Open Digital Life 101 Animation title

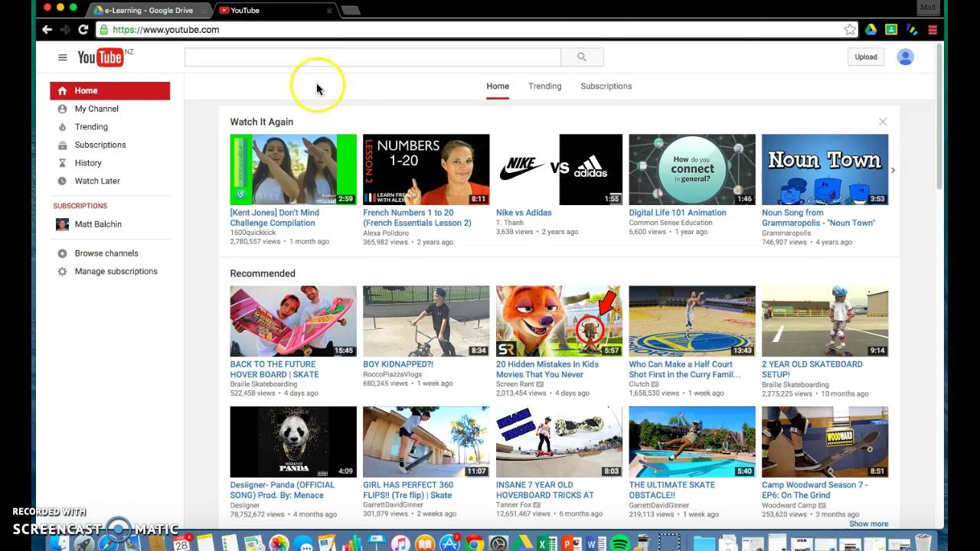[x=678, y=213]
